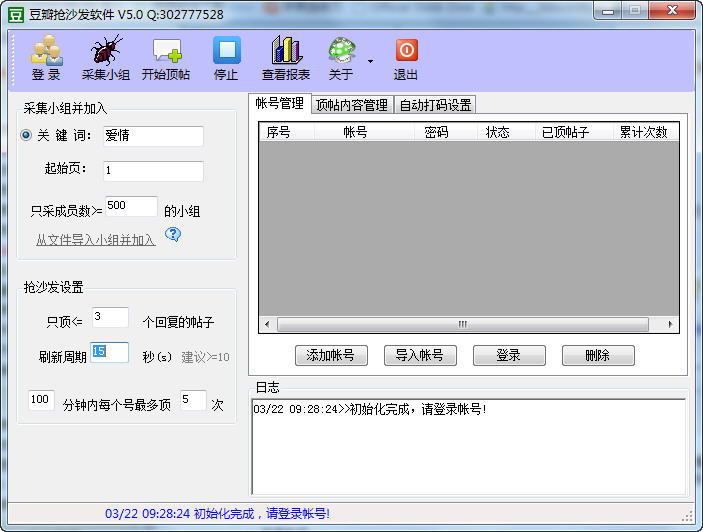Screen dimensions: 703x532
Task: Click the 已顶帖子 column header
Action: pos(574,132)
